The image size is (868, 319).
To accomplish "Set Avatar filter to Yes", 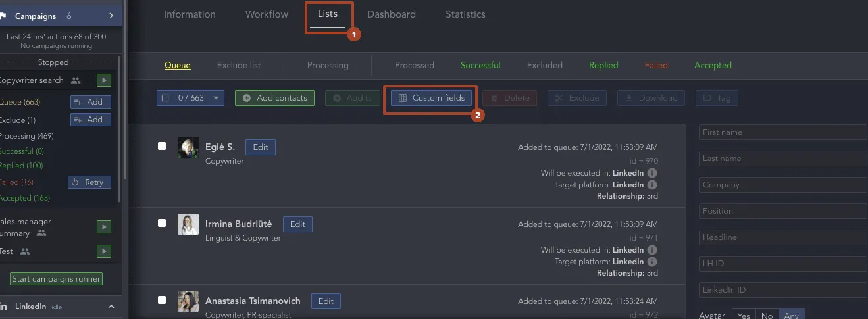I will click(x=744, y=316).
